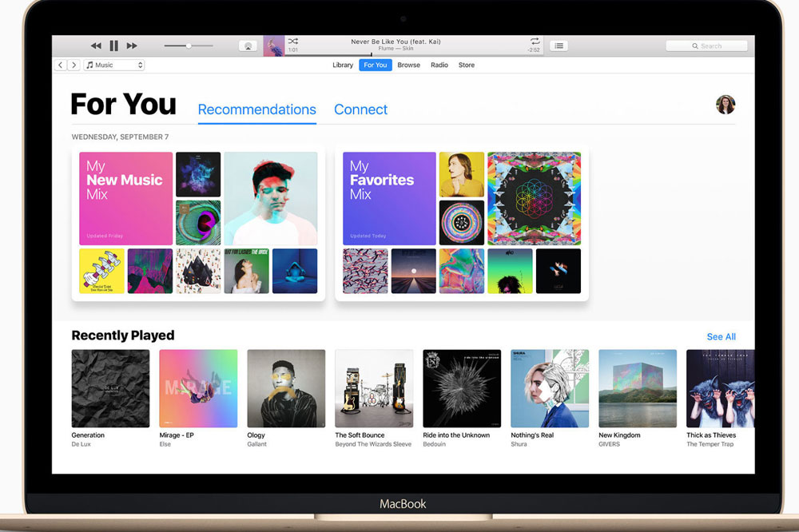The height and width of the screenshot is (532, 799).
Task: Click the Search field
Action: click(x=706, y=46)
